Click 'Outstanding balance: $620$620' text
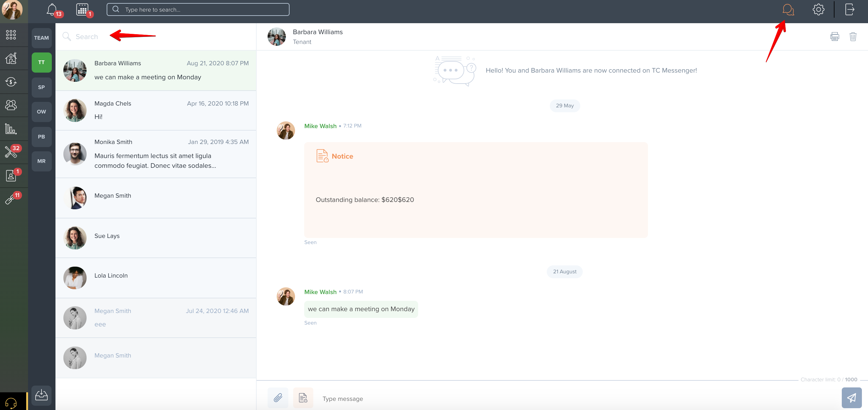This screenshot has height=410, width=868. (x=365, y=200)
